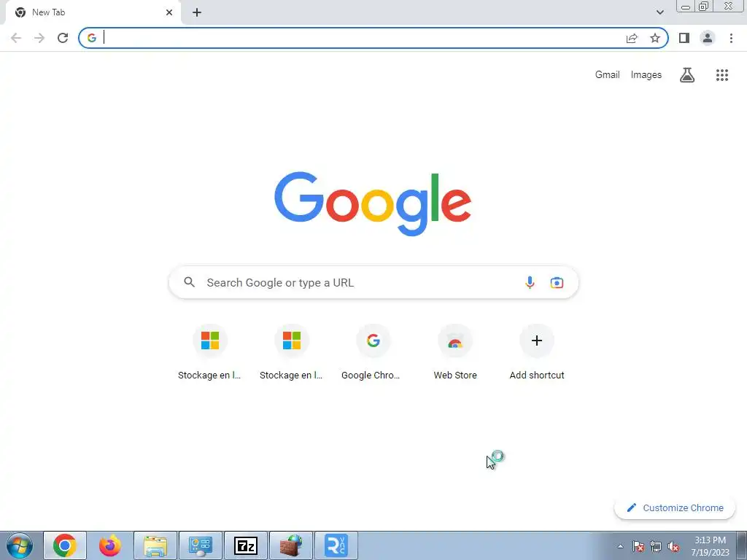The image size is (747, 560).
Task: Search by image with camera icon
Action: (557, 282)
